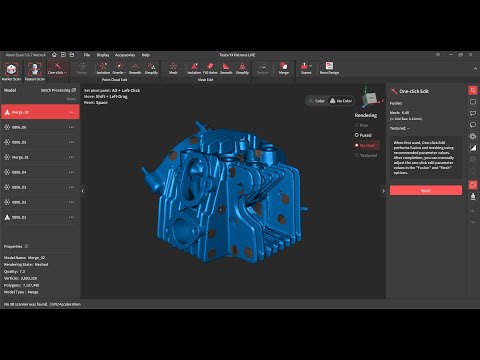The height and width of the screenshot is (360, 480).
Task: Click the import project icon beside home
Action: coord(63,55)
